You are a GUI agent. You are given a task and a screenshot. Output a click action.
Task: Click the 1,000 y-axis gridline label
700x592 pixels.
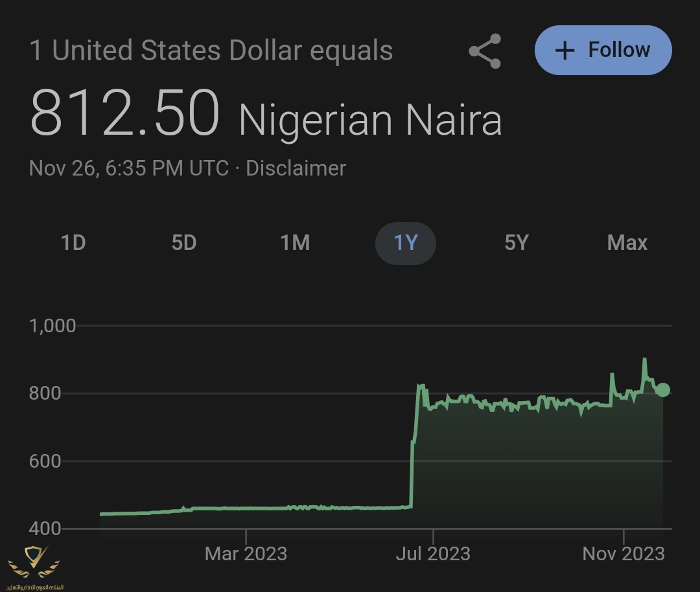click(52, 325)
